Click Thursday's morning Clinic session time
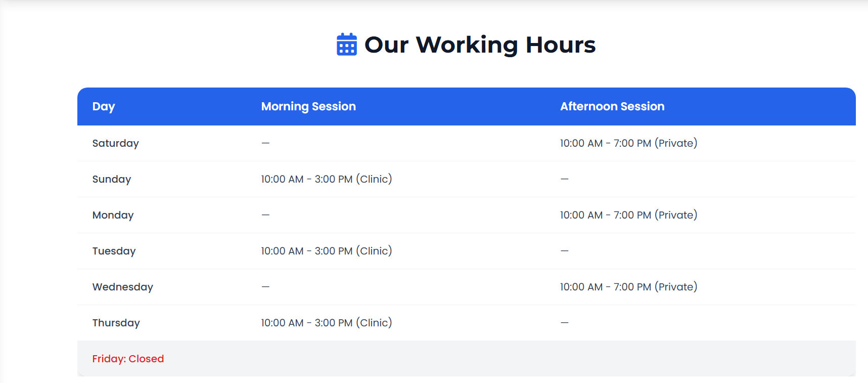868x383 pixels. (326, 323)
